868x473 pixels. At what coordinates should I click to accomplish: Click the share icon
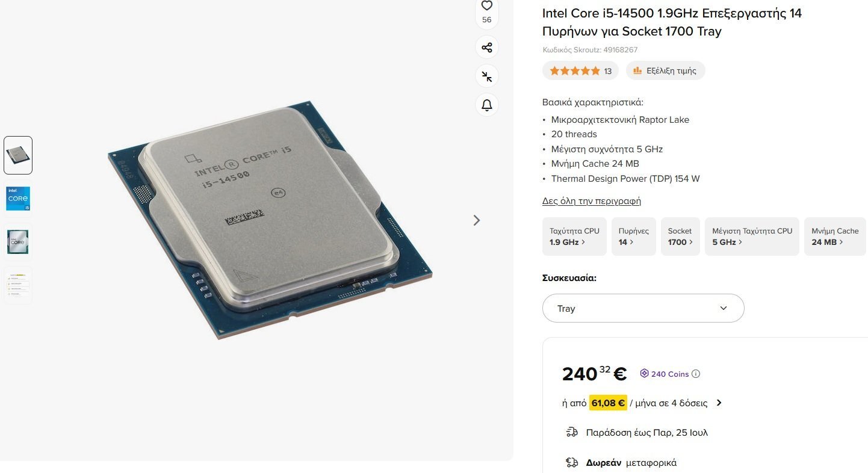coord(487,48)
